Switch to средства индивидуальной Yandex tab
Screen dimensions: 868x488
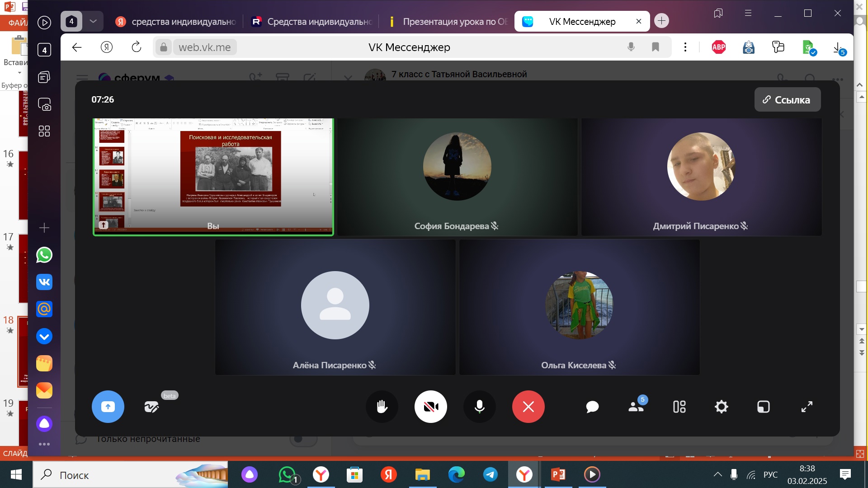tap(176, 21)
